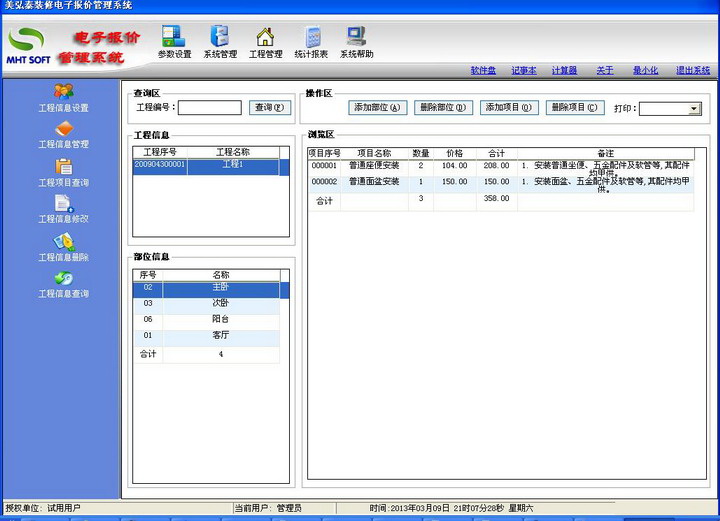Click the 普通座便安装 cell
Image resolution: width=720 pixels, height=521 pixels.
click(374, 168)
